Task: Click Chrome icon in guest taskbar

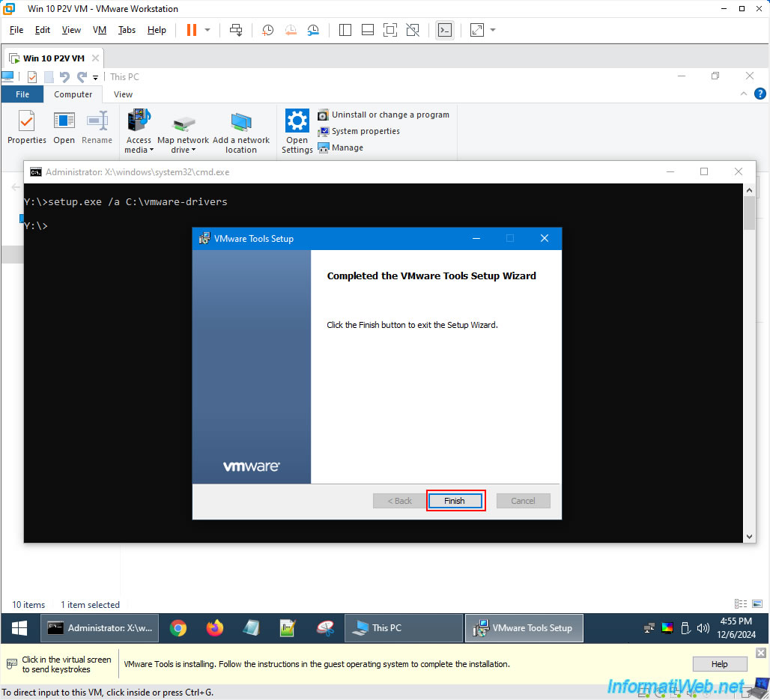Action: (x=178, y=628)
